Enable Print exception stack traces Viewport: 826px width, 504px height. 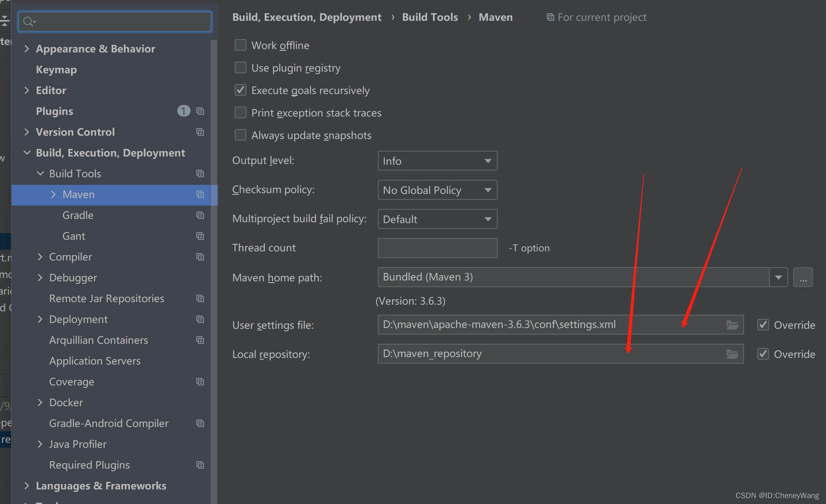tap(241, 112)
